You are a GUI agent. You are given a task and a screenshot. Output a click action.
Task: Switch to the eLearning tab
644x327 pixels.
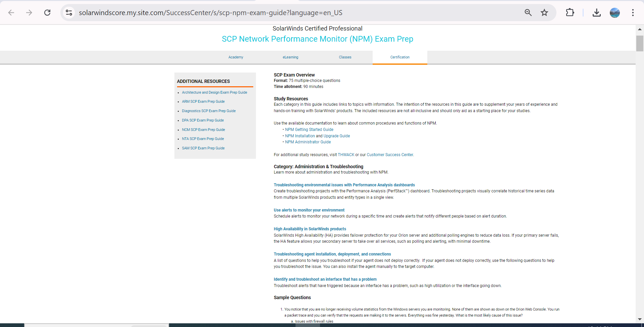tap(290, 57)
